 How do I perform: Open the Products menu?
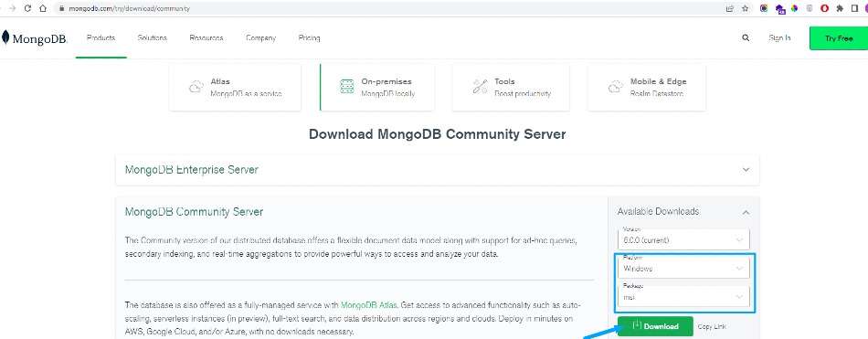(x=101, y=38)
